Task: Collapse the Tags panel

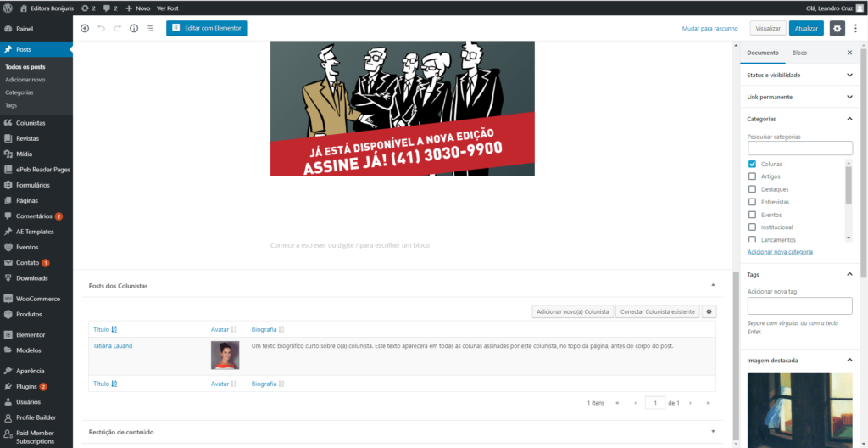Action: point(800,274)
